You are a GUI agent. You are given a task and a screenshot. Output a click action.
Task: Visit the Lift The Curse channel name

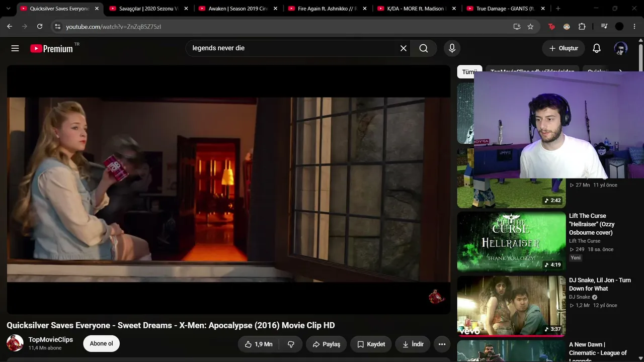point(585,241)
